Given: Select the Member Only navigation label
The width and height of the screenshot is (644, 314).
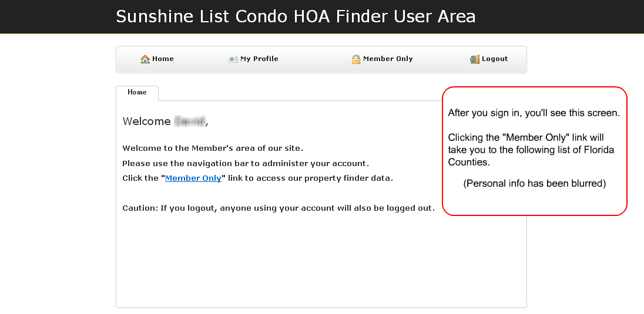Looking at the screenshot, I should [388, 59].
